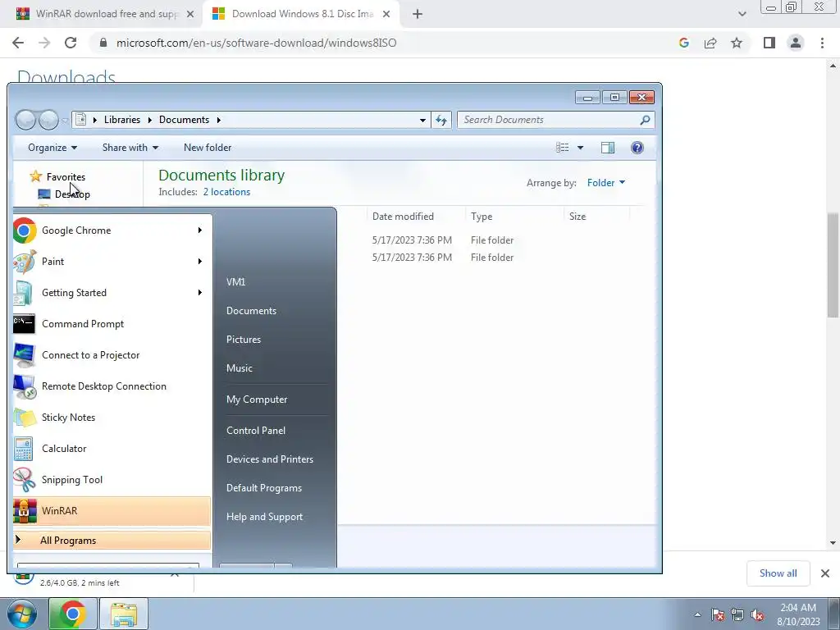Click the Windows Start orb
The width and height of the screenshot is (840, 630).
(x=21, y=614)
